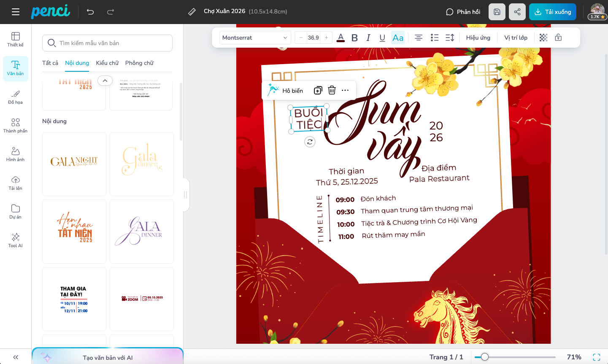Click the lock element icon

pyautogui.click(x=558, y=38)
